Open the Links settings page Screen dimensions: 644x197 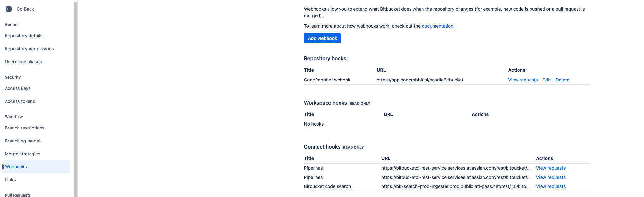click(10, 180)
